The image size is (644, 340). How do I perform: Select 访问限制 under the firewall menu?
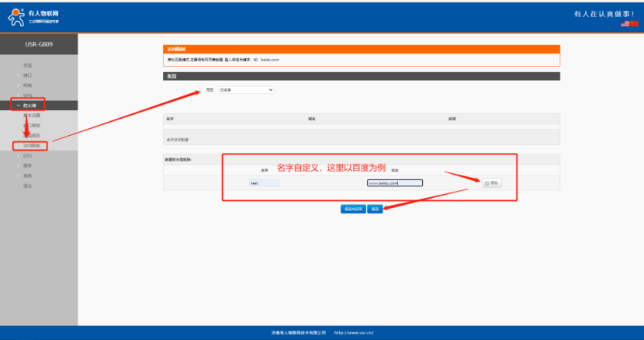pyautogui.click(x=31, y=145)
